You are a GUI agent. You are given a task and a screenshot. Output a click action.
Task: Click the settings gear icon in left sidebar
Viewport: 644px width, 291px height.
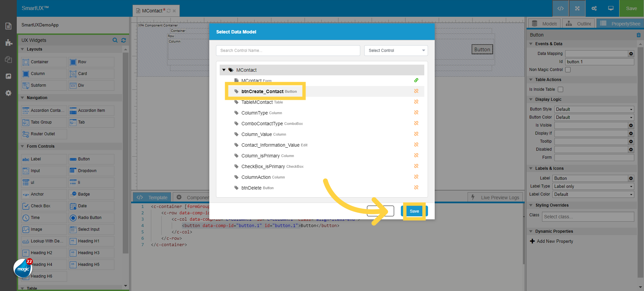[8, 93]
